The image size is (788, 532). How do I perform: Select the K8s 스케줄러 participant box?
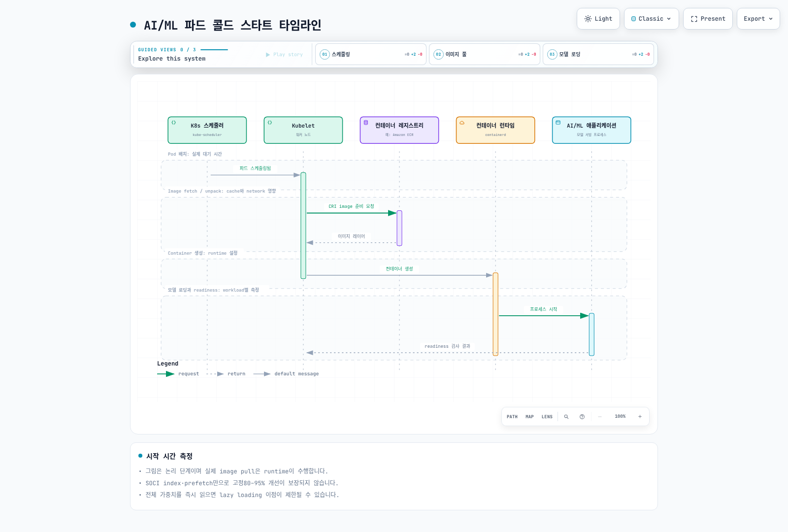coord(207,130)
